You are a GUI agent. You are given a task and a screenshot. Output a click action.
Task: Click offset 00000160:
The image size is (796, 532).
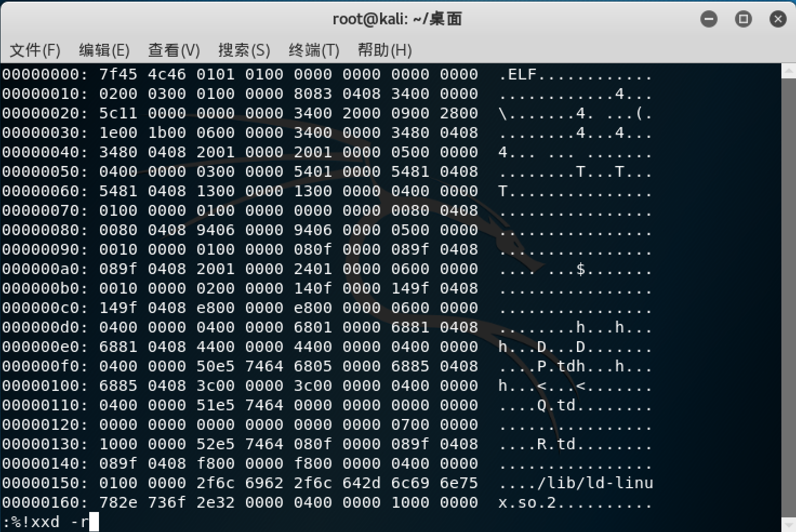45,502
